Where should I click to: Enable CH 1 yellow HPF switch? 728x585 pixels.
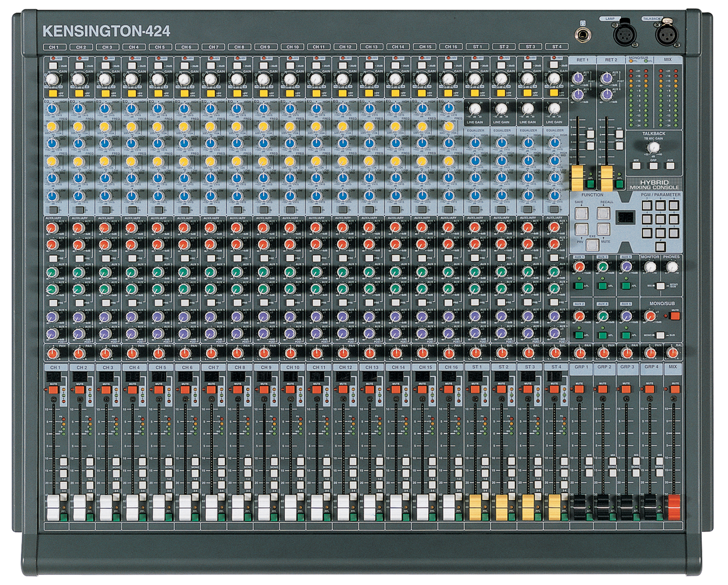click(52, 93)
